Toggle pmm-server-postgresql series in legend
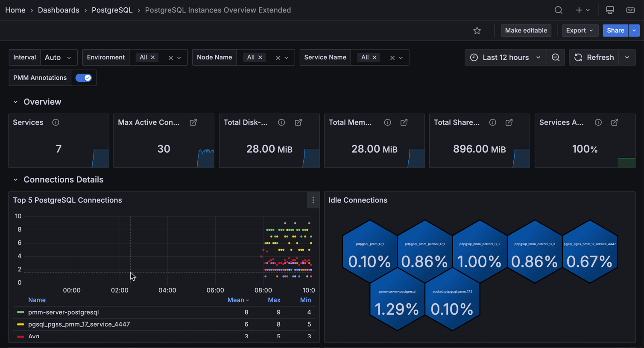Screen dimensions: 644x348 tap(63, 312)
